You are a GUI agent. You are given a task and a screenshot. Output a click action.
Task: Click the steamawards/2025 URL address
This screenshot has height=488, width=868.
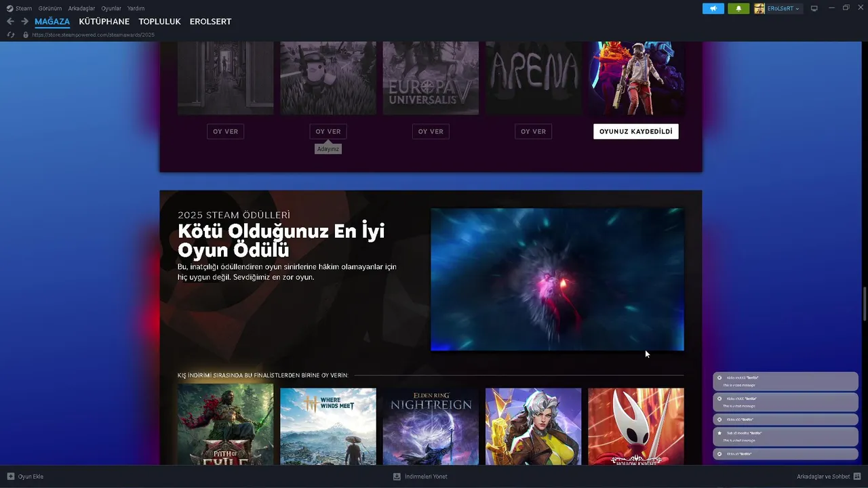94,35
